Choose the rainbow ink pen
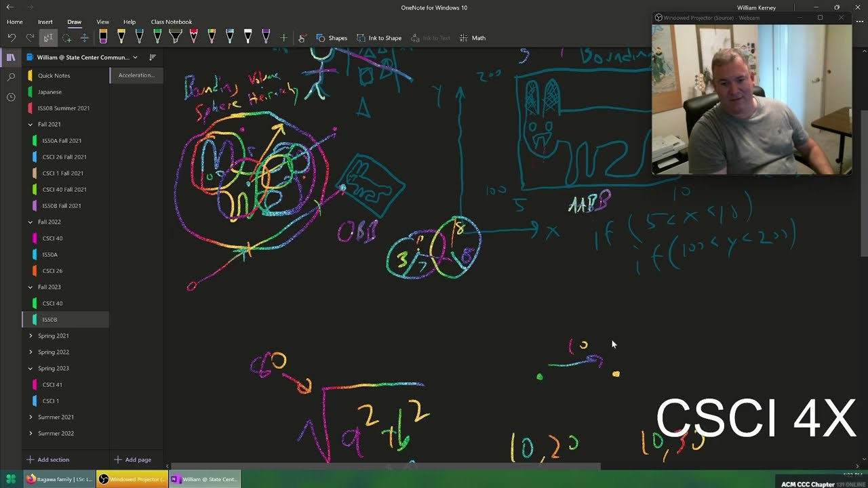The width and height of the screenshot is (868, 488). [x=212, y=37]
